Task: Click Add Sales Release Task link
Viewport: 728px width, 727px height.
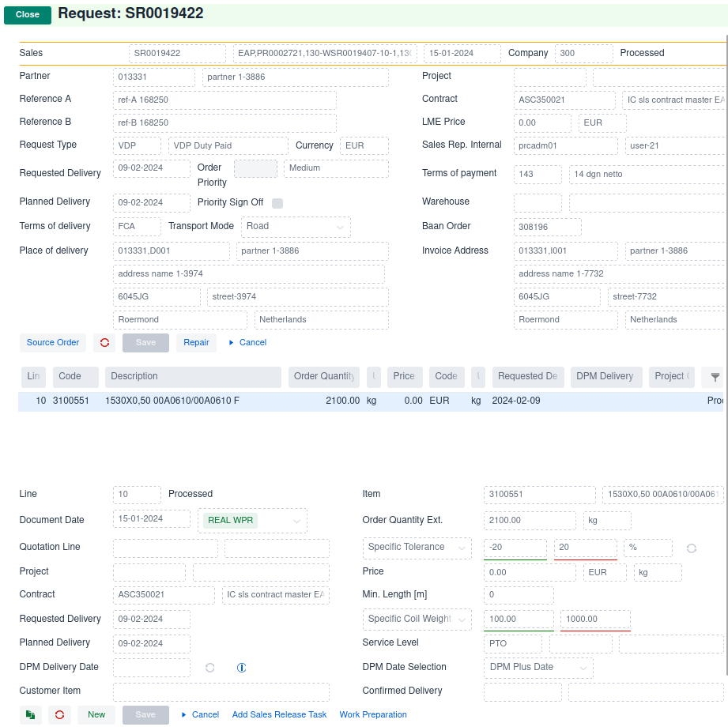Action: pyautogui.click(x=279, y=715)
